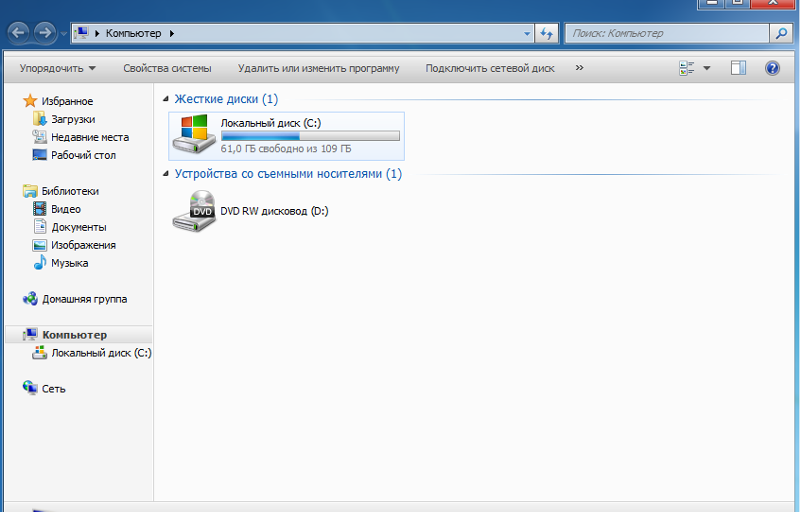This screenshot has width=800, height=512.
Task: Open the Видео library
Action: click(x=66, y=209)
